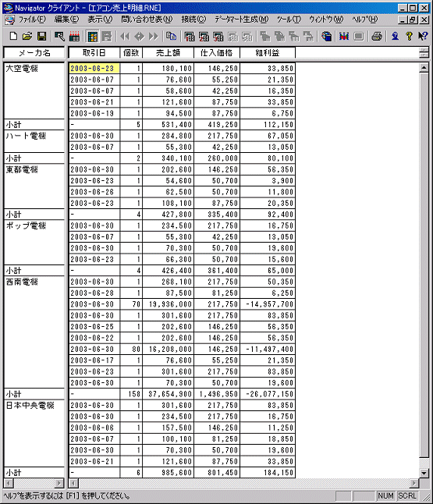Screen dimensions: 433x504
Task: Click the double left arrow icon
Action: pos(125,37)
